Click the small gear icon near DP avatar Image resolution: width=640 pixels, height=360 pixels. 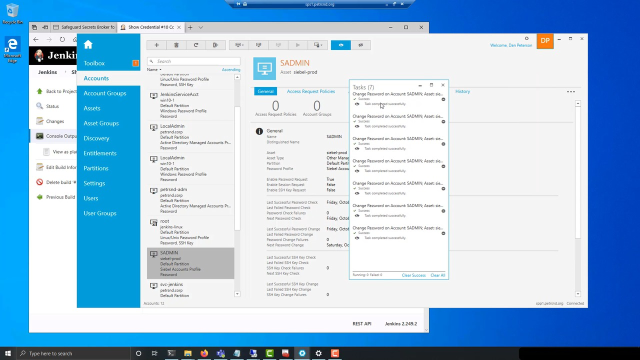[x=527, y=38]
